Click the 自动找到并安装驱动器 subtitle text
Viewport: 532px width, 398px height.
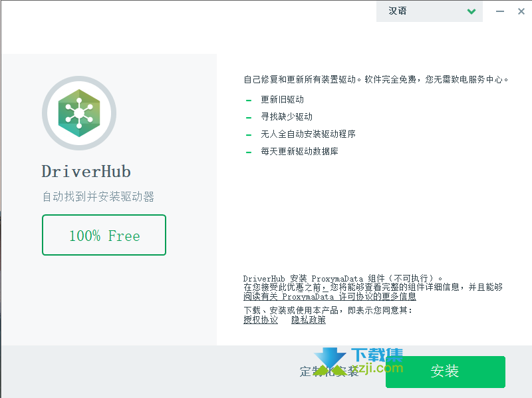point(98,196)
